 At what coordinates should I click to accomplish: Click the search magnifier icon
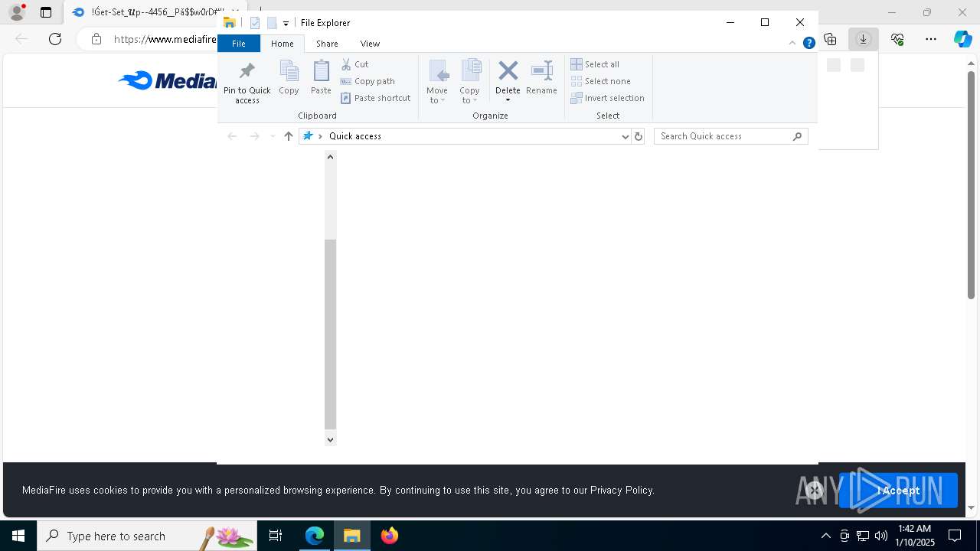[x=797, y=136]
